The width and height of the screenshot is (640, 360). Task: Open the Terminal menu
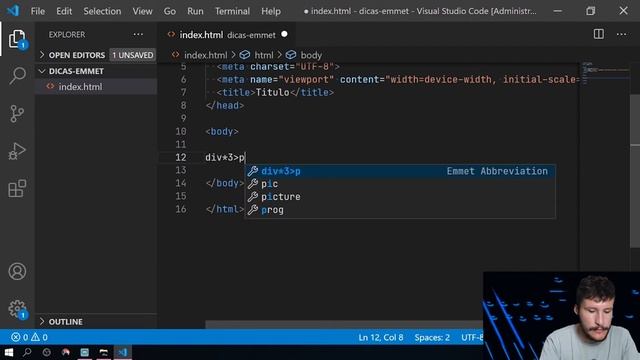point(232,11)
